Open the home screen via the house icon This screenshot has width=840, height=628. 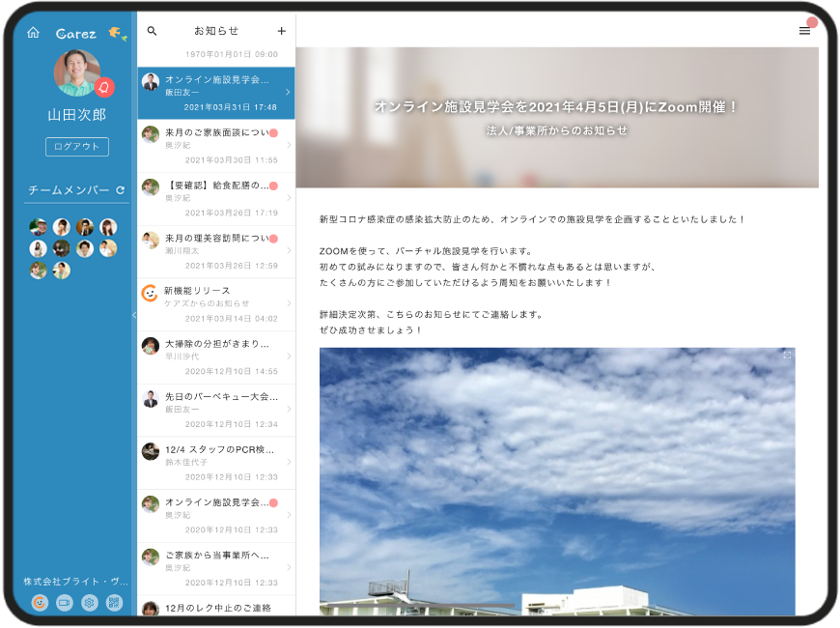[x=34, y=30]
